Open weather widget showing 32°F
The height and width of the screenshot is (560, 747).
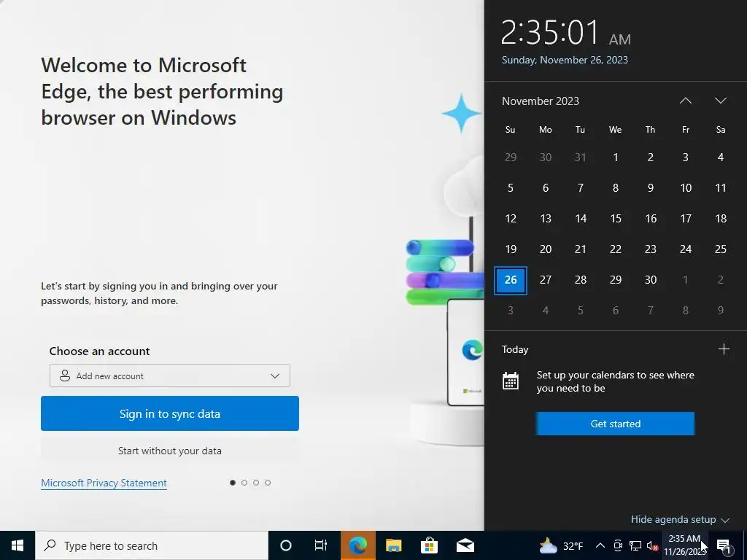[x=561, y=545]
